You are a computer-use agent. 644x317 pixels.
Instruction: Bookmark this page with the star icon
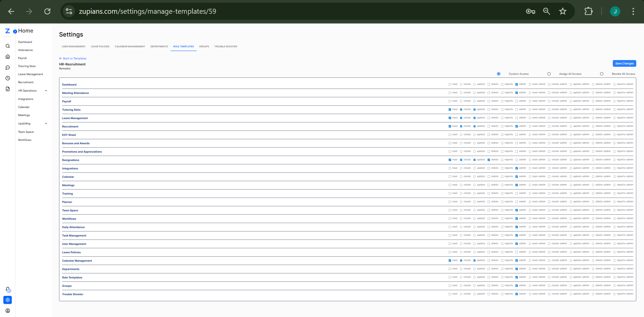[562, 11]
